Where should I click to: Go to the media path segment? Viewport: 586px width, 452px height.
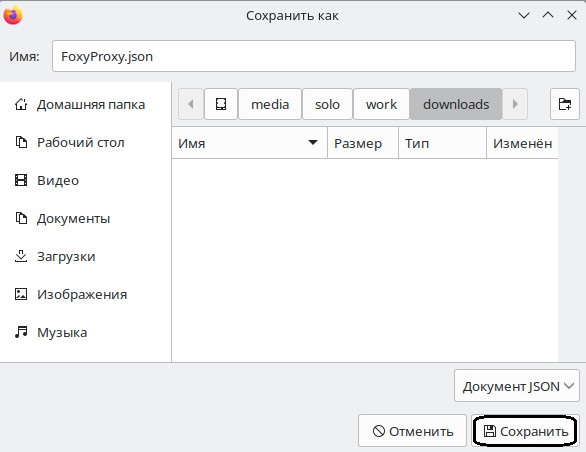(x=270, y=104)
